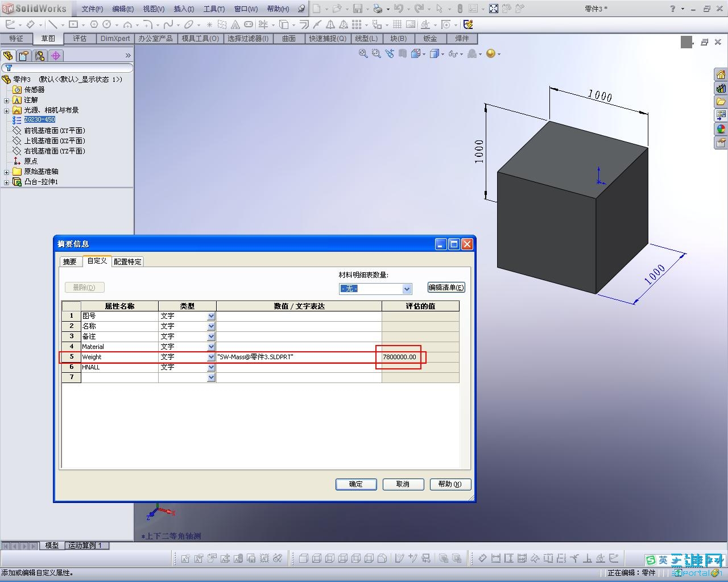Open the DimXpertManager panel tab

[56, 55]
